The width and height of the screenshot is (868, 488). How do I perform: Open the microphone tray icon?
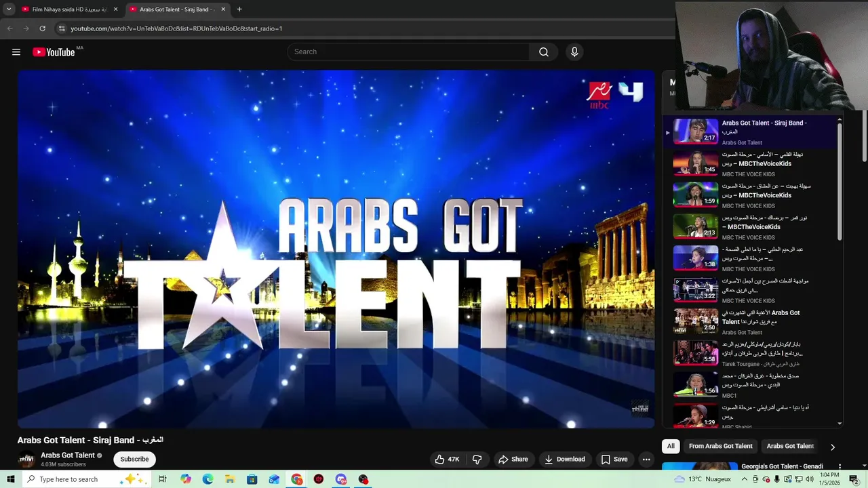tap(776, 479)
